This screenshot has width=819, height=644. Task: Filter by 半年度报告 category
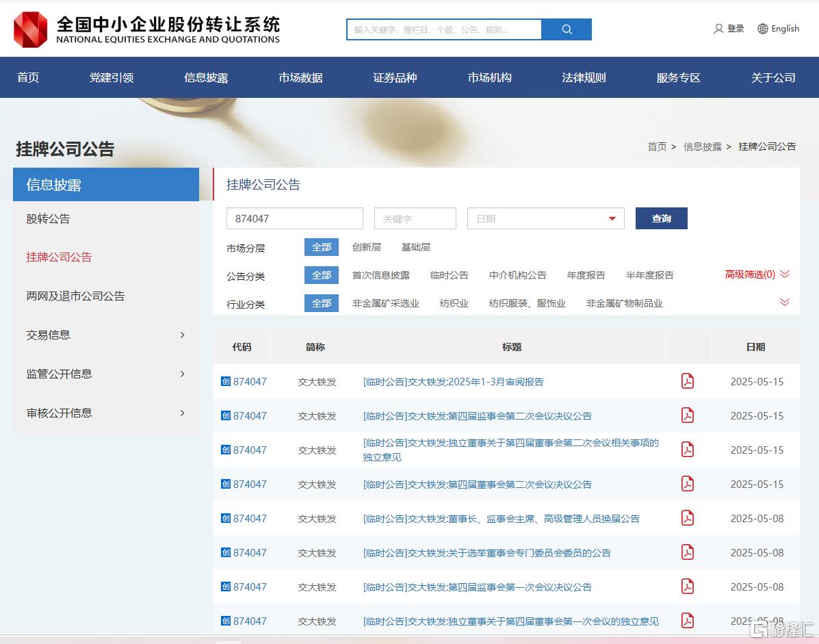click(650, 275)
